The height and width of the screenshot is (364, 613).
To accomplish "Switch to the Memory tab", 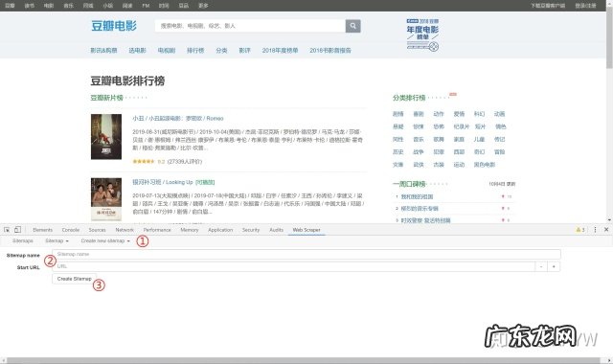I will [x=190, y=230].
